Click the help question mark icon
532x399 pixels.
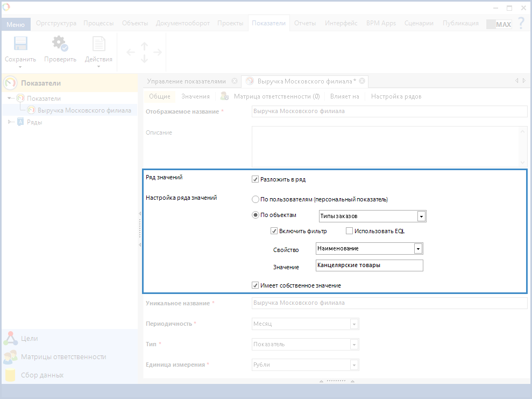coord(521,23)
